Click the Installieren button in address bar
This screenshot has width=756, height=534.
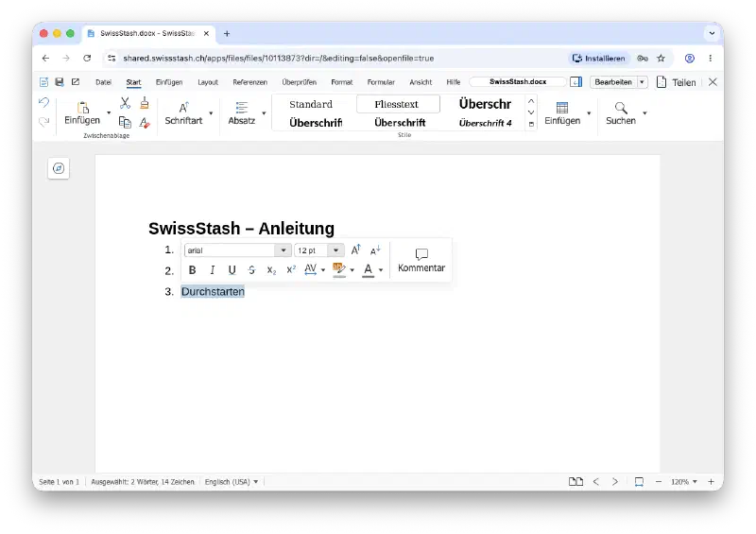(598, 59)
